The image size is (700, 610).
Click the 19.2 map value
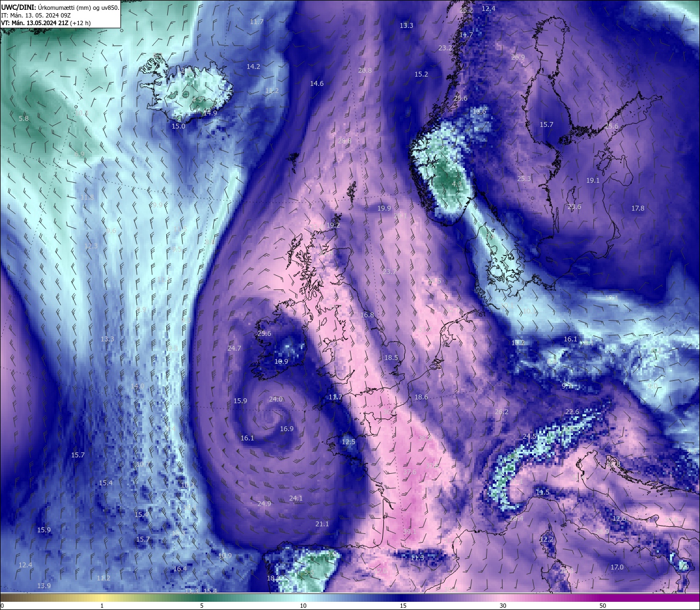[333, 225]
